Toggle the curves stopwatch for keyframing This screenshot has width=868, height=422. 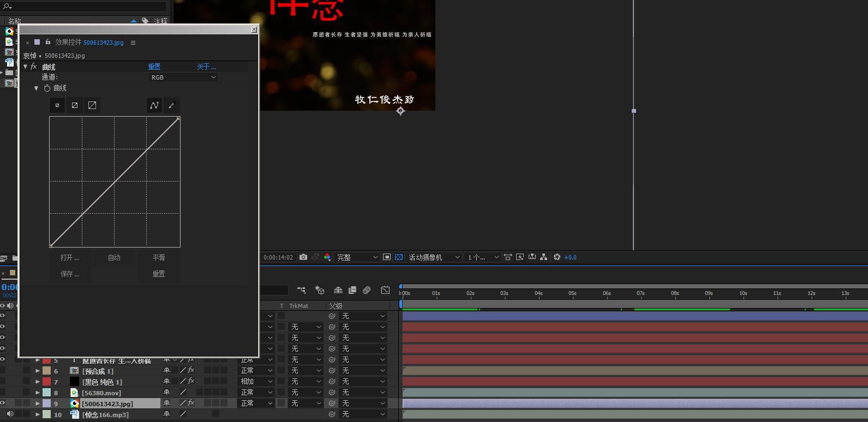pos(47,88)
